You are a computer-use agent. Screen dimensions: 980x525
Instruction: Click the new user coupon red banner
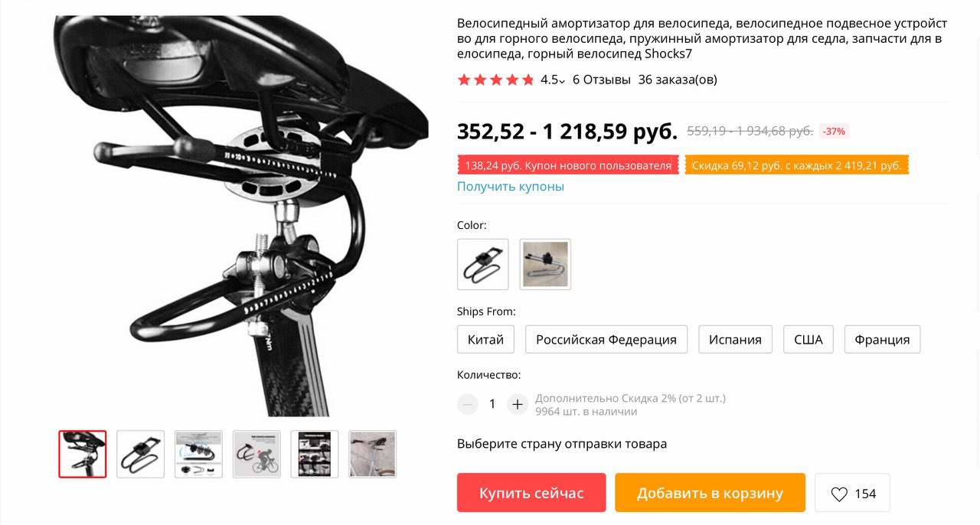[x=568, y=165]
